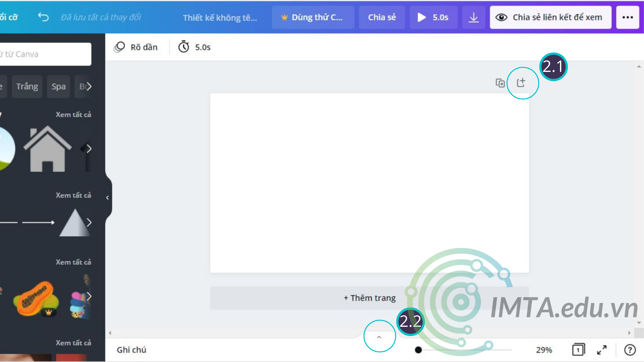Open the design title field
Viewport: 644px width, 362px height.
220,18
